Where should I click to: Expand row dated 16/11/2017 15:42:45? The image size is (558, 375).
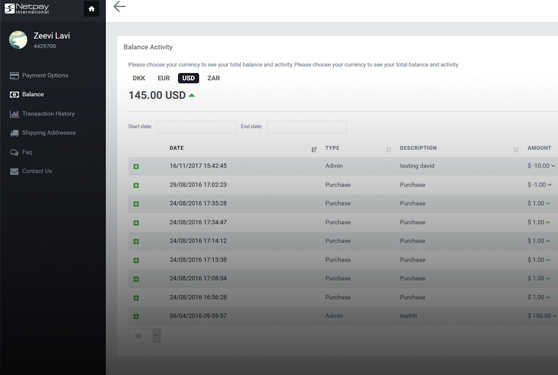point(136,167)
